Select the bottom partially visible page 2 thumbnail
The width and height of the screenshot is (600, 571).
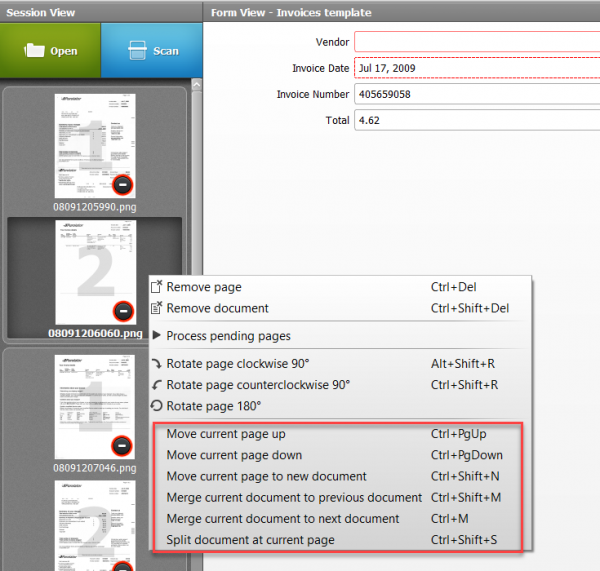tap(95, 526)
